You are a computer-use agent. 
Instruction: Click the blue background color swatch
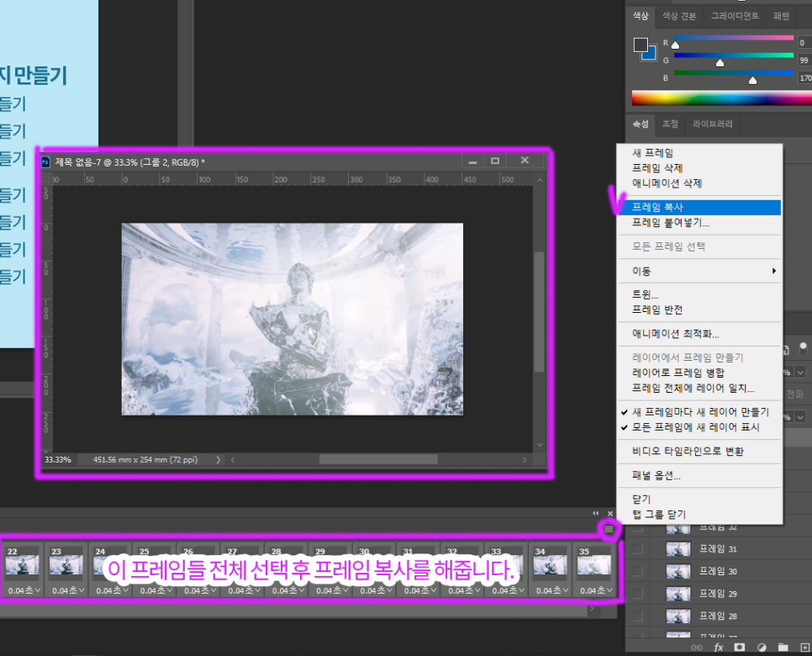pos(651,54)
